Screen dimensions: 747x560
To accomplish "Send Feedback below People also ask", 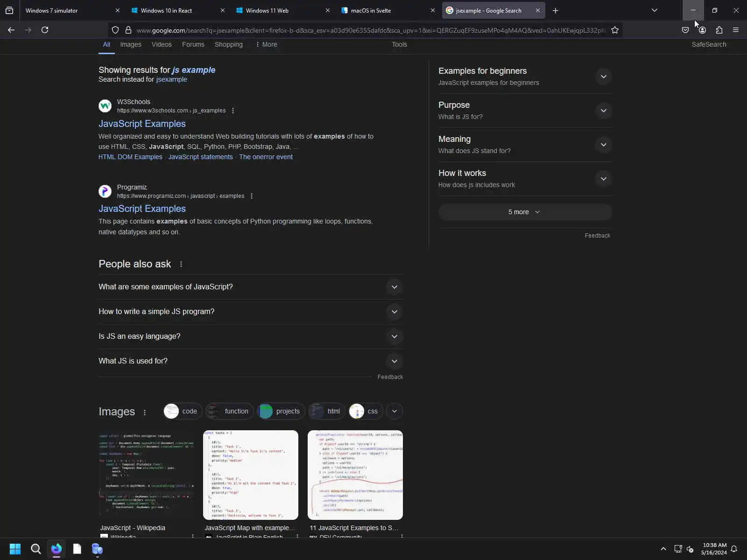I will coord(390,377).
